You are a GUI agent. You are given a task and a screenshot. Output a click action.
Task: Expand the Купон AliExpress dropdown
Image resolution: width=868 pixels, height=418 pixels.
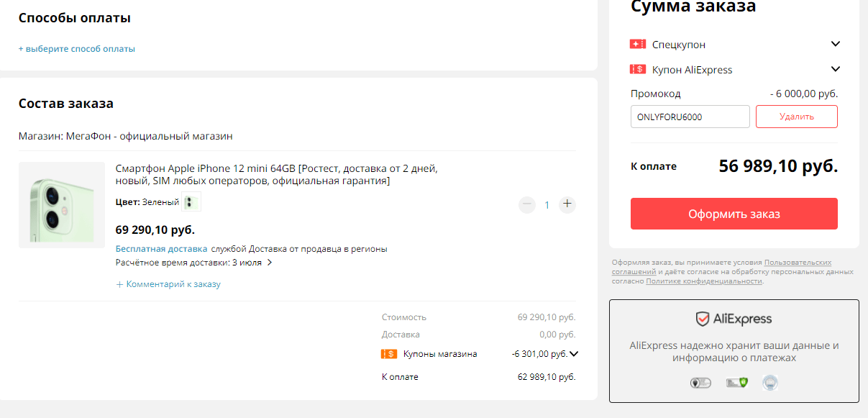coord(835,70)
